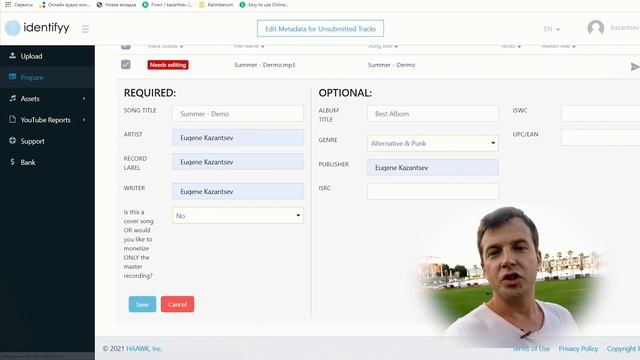
Task: Sort by File name column header
Action: pyautogui.click(x=249, y=46)
